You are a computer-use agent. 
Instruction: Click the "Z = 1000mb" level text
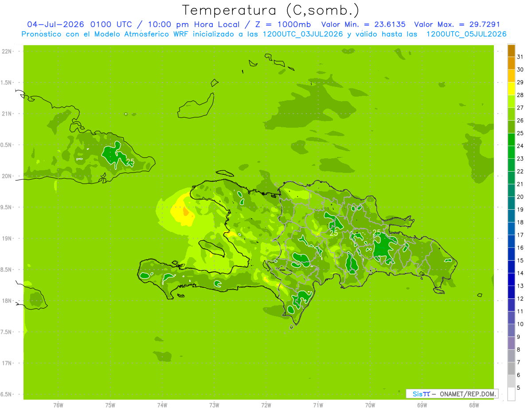[x=282, y=24]
